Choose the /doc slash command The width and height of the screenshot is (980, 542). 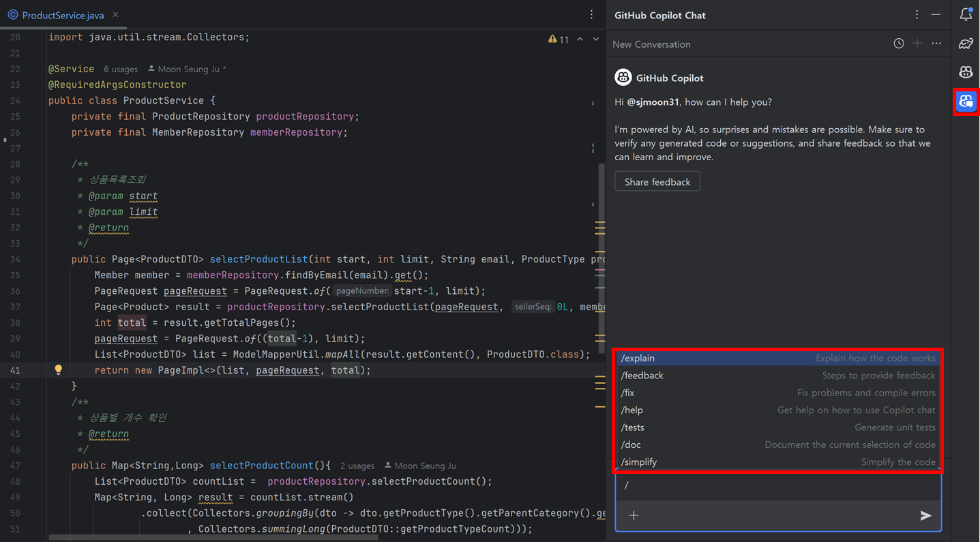pos(778,445)
